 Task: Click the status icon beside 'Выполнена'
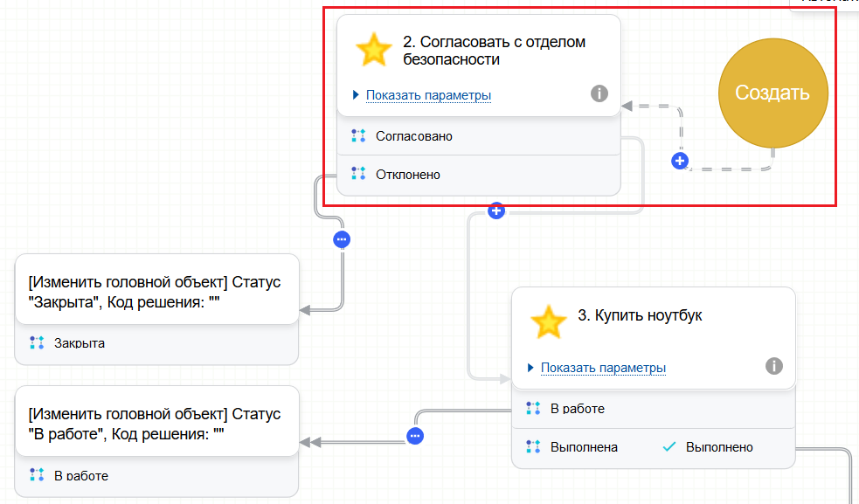point(532,447)
